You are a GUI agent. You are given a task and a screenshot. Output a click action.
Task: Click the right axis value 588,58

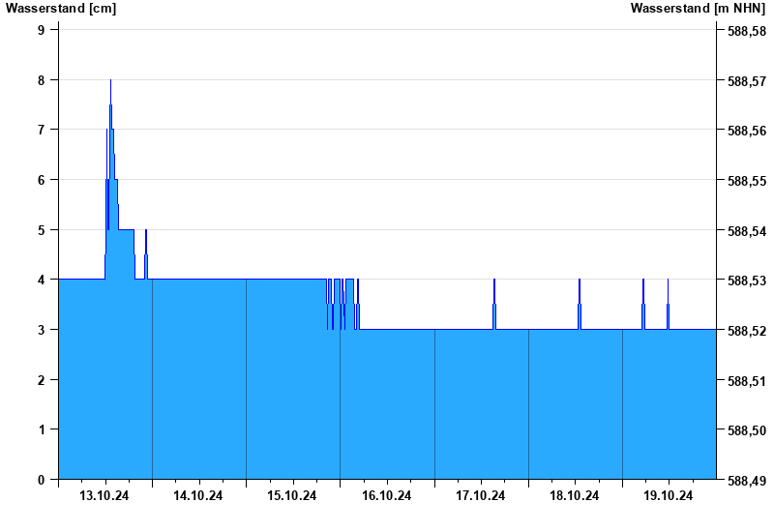point(747,31)
